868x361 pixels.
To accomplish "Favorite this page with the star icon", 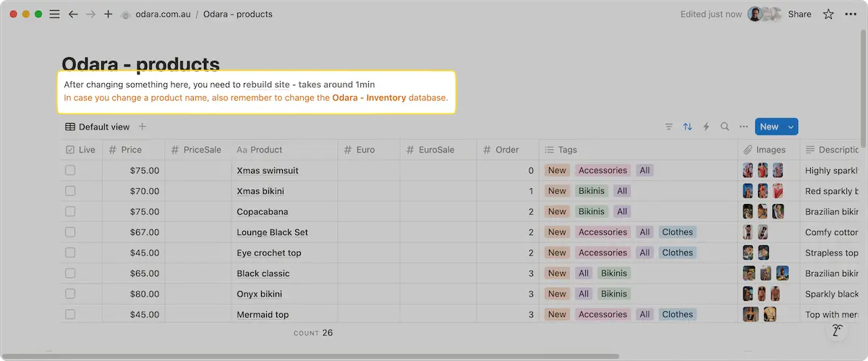I will pyautogui.click(x=828, y=14).
